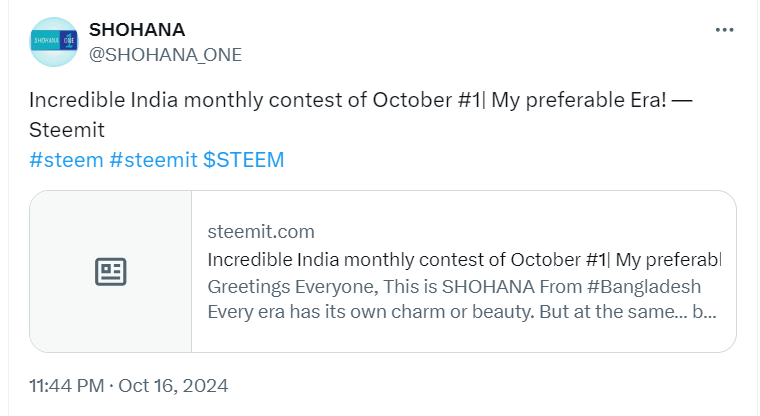760x416 pixels.
Task: Click the SHOHANA profile avatar
Action: 54,42
